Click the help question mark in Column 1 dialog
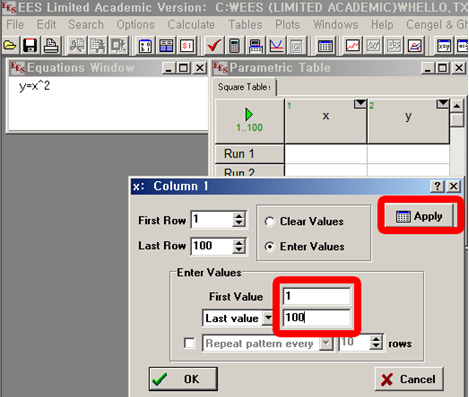469x397 pixels. click(437, 186)
